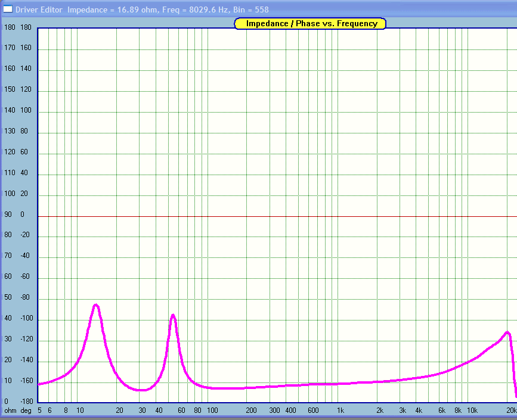Select the 1k frequency axis label

pyautogui.click(x=340, y=410)
